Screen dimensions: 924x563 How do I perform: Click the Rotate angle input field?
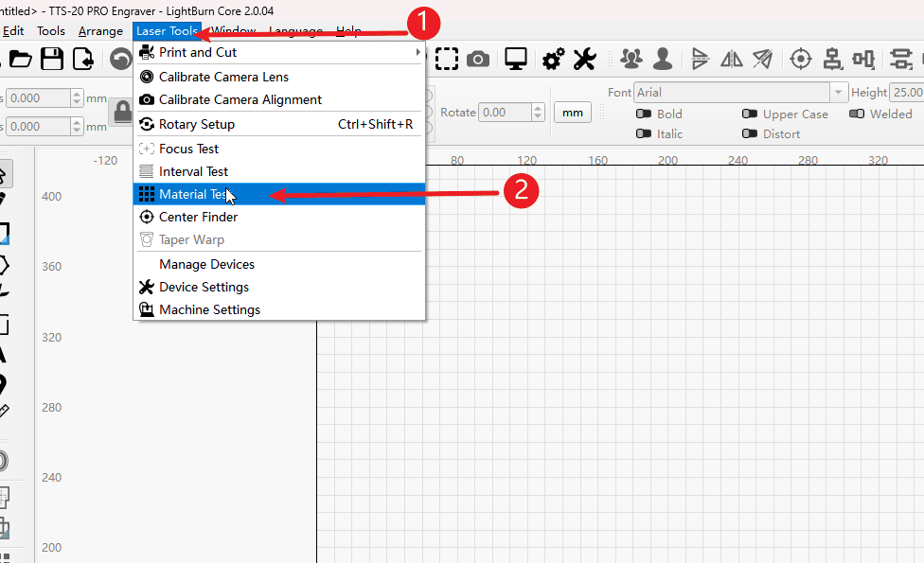point(504,113)
